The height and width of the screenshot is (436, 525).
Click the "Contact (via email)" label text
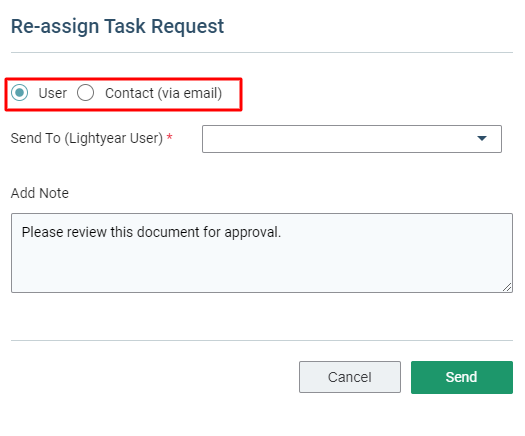click(x=163, y=93)
